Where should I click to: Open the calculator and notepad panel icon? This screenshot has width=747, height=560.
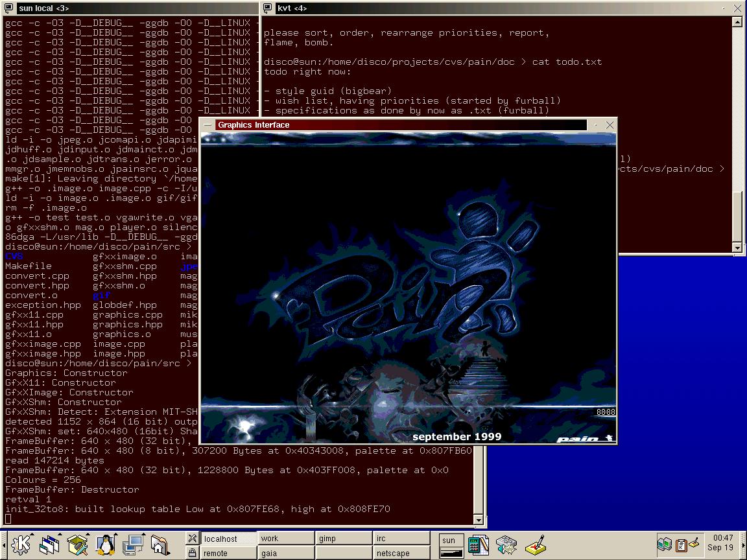479,544
